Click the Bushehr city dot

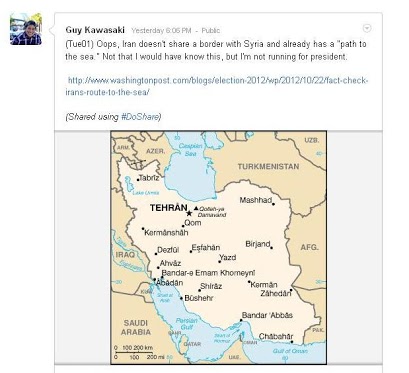(181, 298)
